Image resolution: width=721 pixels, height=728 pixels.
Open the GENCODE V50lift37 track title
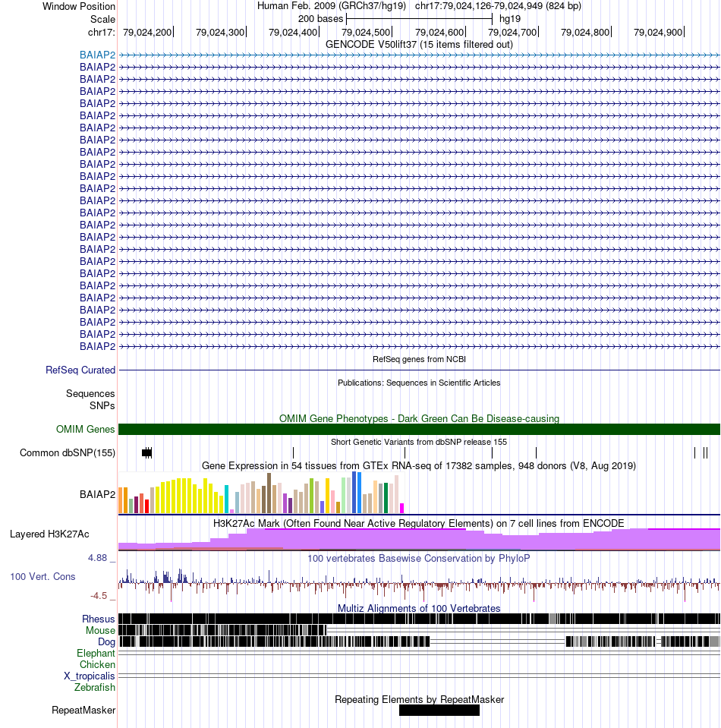[x=419, y=45]
